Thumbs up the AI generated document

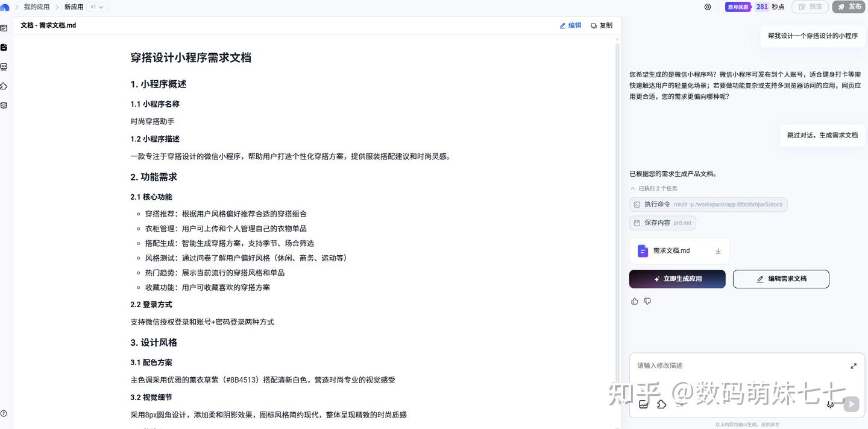[634, 301]
